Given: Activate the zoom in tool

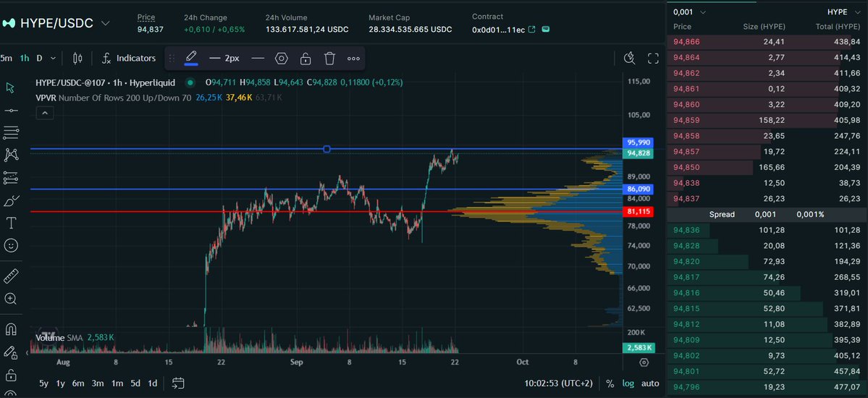Looking at the screenshot, I should [11, 299].
